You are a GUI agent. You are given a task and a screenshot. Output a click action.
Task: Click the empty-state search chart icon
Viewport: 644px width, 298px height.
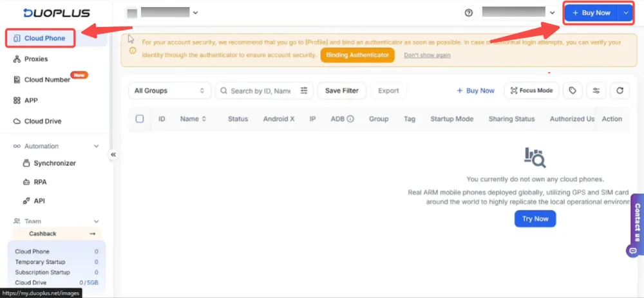(x=535, y=158)
